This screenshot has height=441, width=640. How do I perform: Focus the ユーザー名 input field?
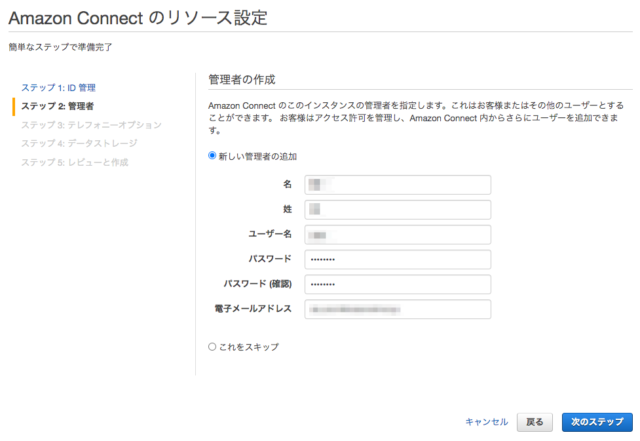[x=398, y=235]
